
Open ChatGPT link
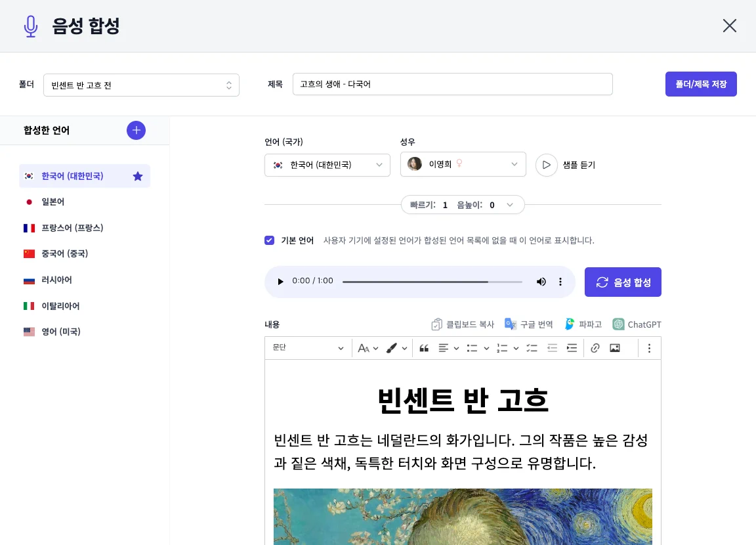pyautogui.click(x=637, y=324)
